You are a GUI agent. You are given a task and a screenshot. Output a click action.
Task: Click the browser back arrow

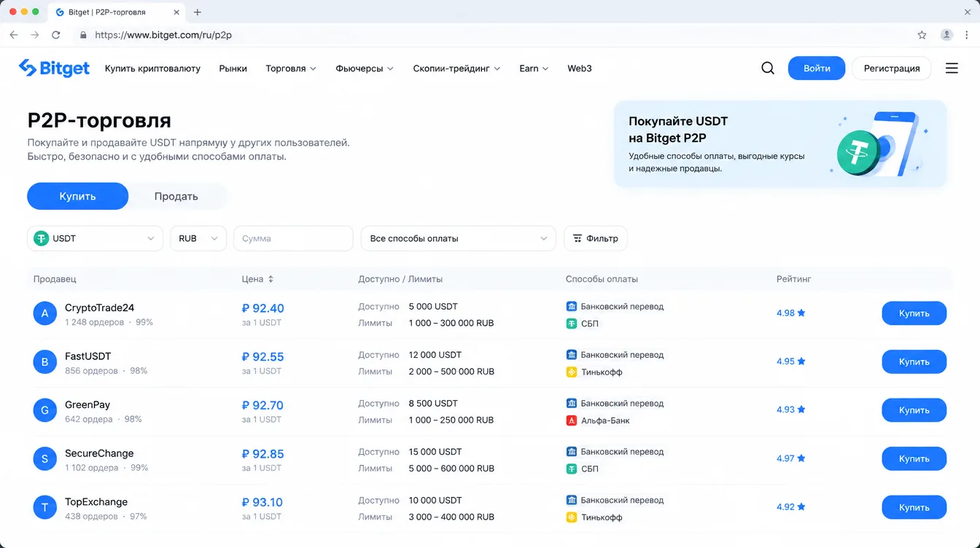click(13, 35)
